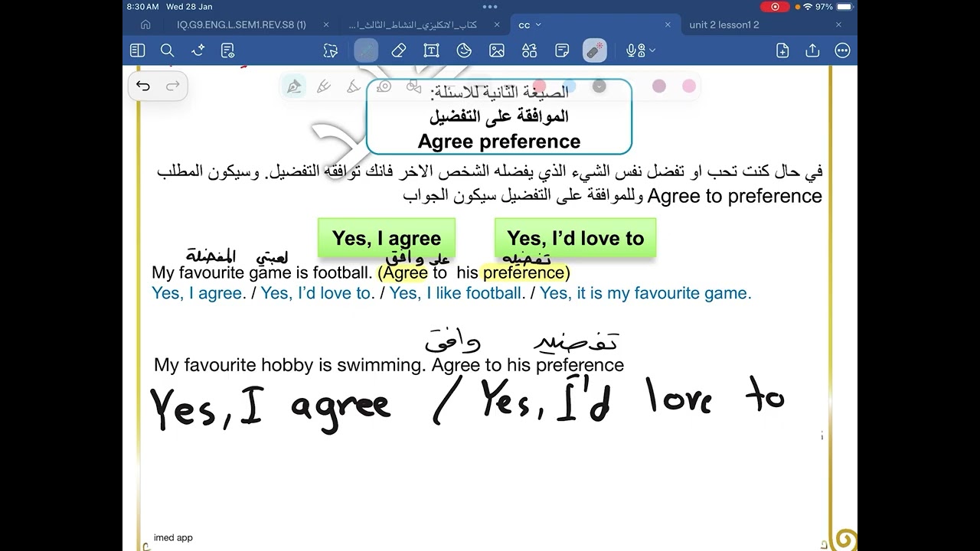Close the IQ.G9.ENG.L.SEM1.REV.S8 tab
The height and width of the screenshot is (551, 980).
pos(325,24)
